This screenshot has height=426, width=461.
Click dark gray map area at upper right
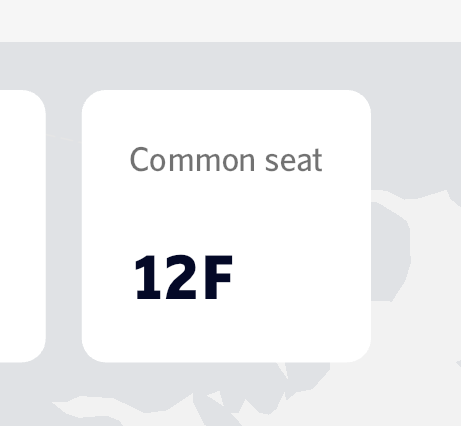pyautogui.click(x=417, y=117)
